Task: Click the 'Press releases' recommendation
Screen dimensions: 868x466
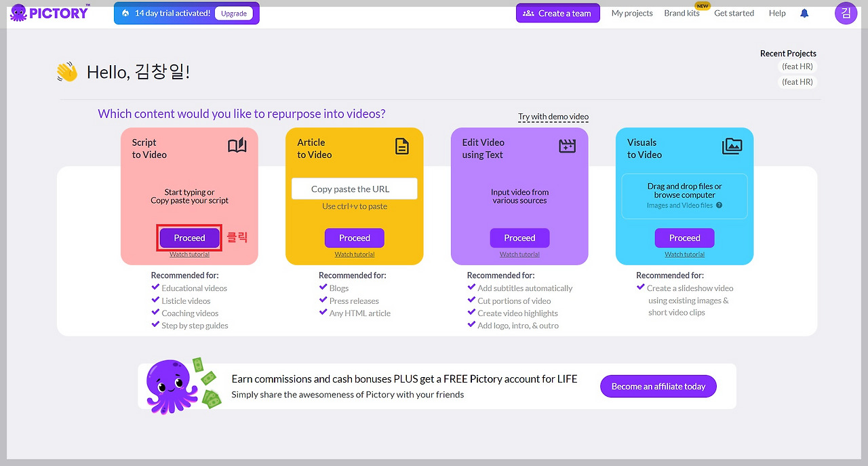Action: click(x=354, y=301)
